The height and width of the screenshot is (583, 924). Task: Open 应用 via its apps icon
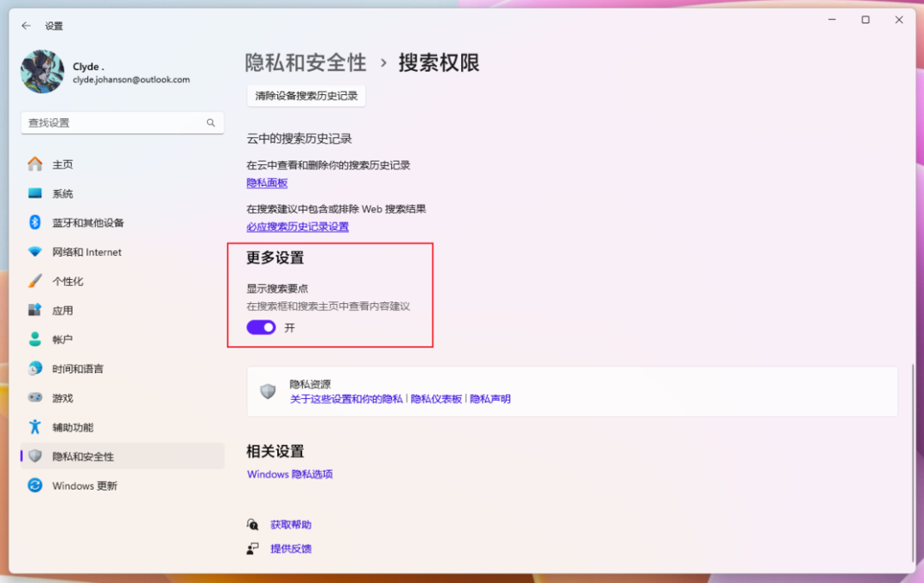tap(35, 310)
